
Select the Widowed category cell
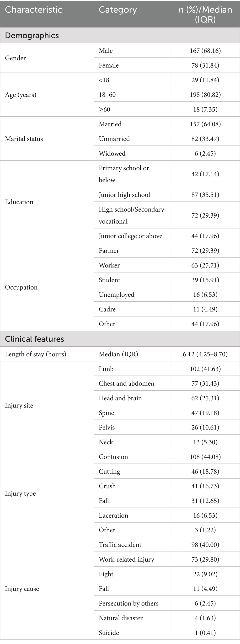click(112, 154)
